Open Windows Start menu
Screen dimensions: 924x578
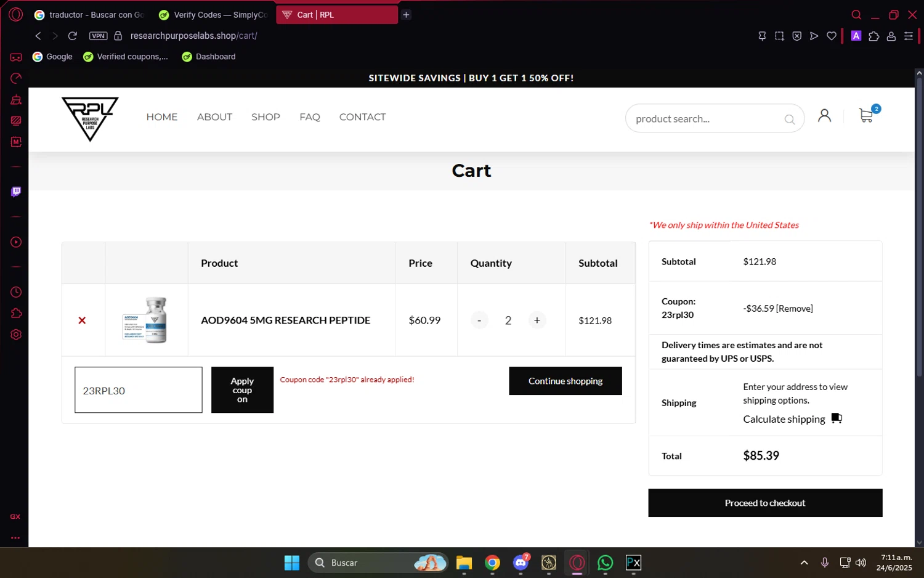click(291, 563)
